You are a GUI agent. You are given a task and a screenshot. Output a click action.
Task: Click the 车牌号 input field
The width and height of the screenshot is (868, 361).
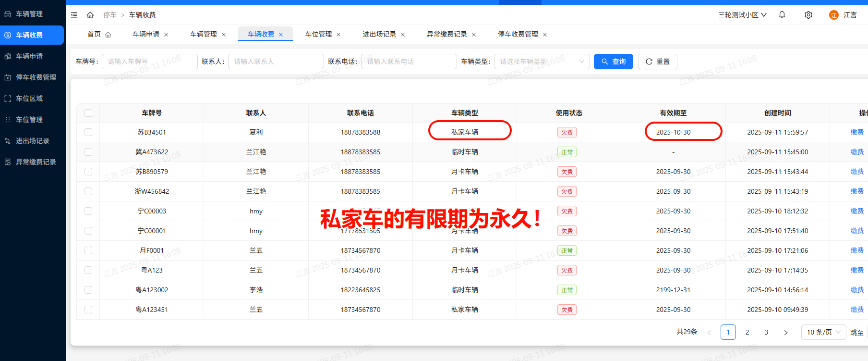pyautogui.click(x=149, y=62)
